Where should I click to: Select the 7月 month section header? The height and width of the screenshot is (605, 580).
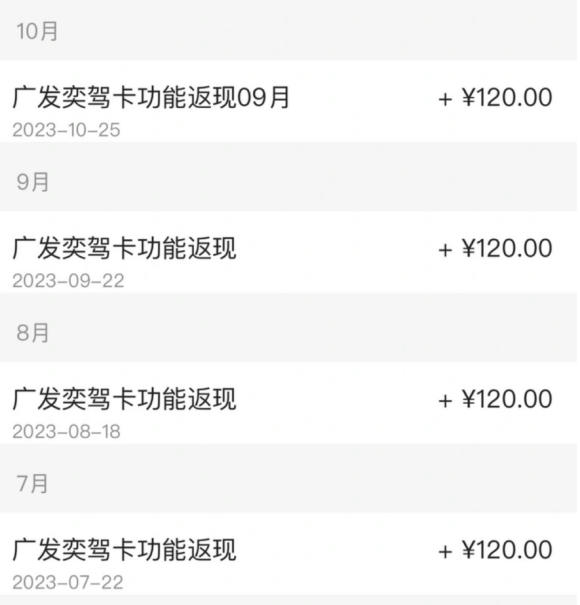pyautogui.click(x=32, y=484)
